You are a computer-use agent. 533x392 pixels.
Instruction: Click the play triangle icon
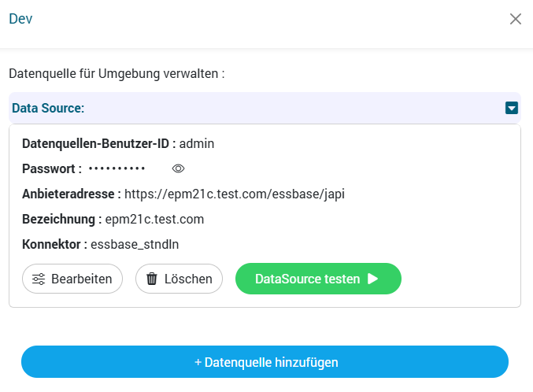click(x=373, y=279)
